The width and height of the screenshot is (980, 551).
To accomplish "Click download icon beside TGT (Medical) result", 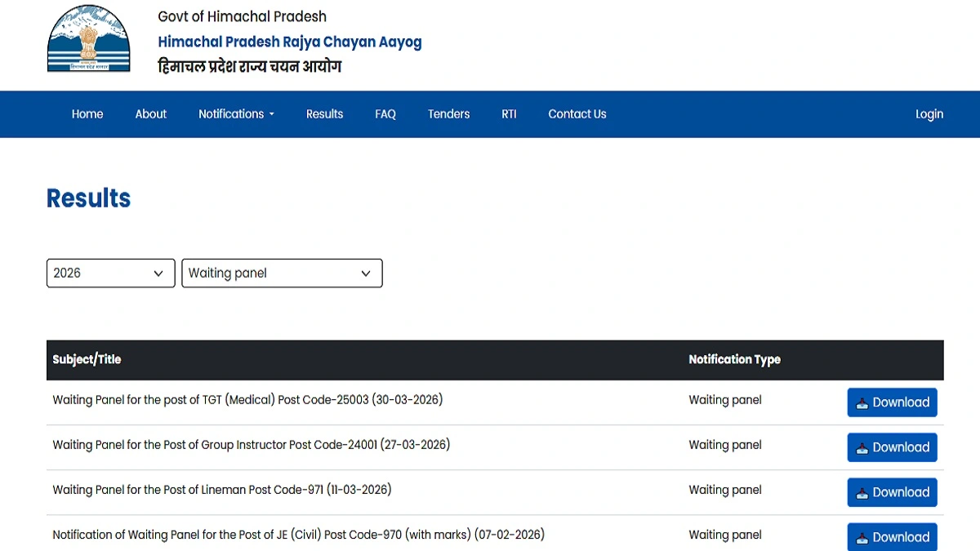I will point(861,402).
